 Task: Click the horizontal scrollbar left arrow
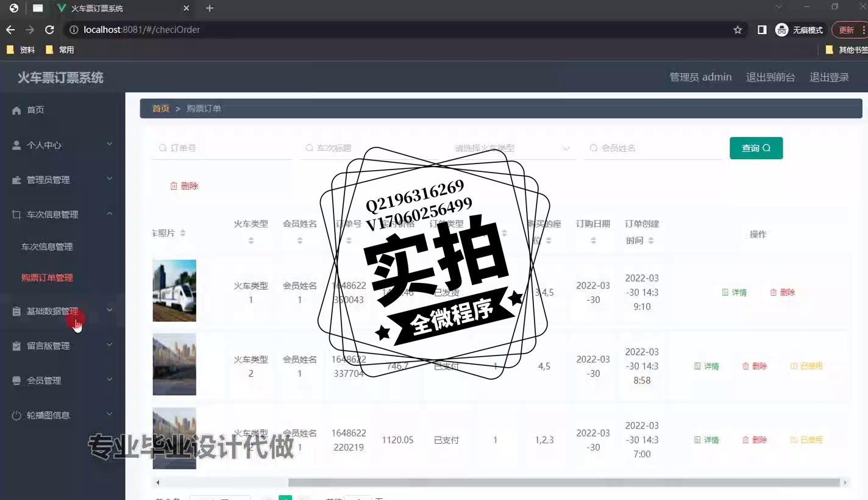pyautogui.click(x=158, y=482)
